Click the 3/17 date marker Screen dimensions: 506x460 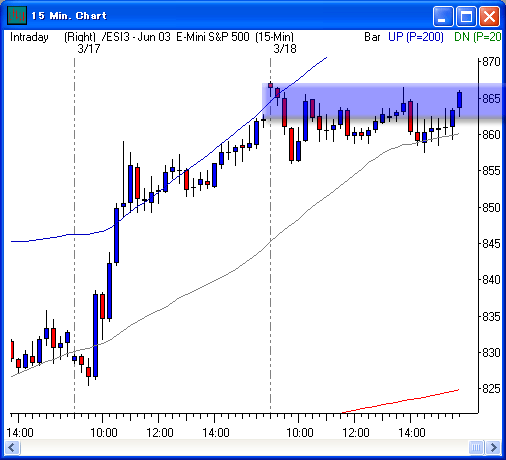click(x=89, y=49)
